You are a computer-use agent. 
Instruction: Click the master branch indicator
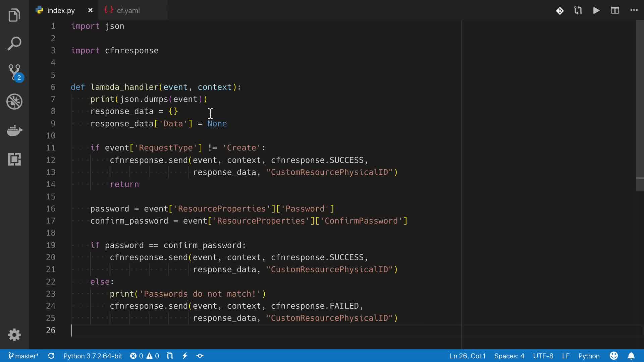coord(23,356)
